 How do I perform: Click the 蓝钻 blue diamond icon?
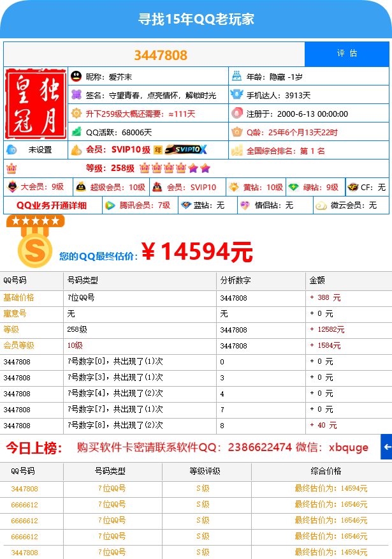186,205
